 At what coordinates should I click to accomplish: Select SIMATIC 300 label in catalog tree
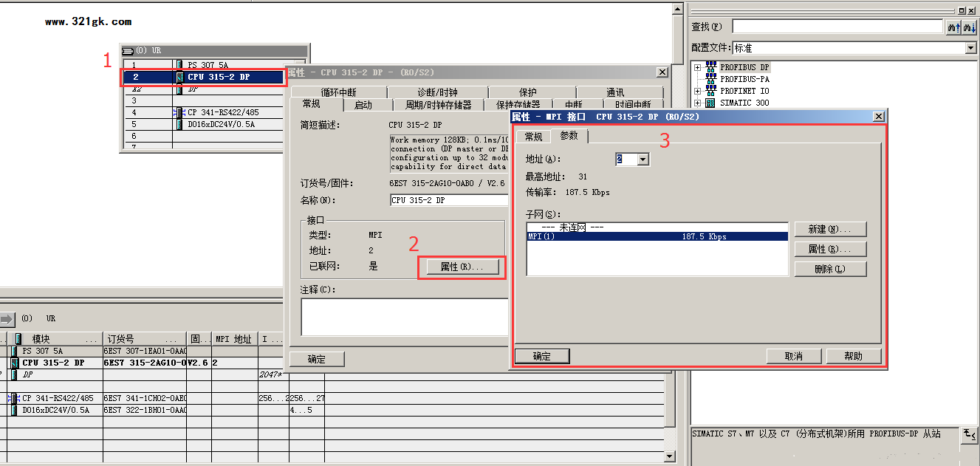pyautogui.click(x=744, y=103)
